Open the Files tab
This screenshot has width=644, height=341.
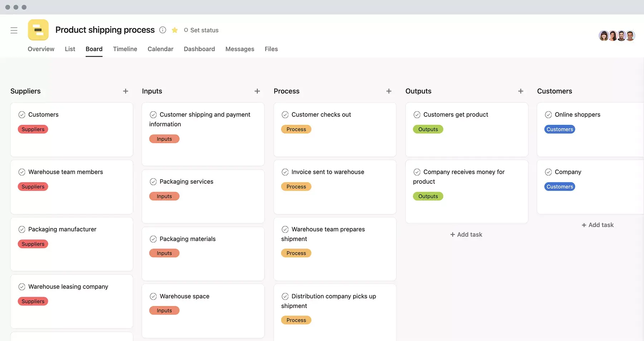[x=271, y=49]
